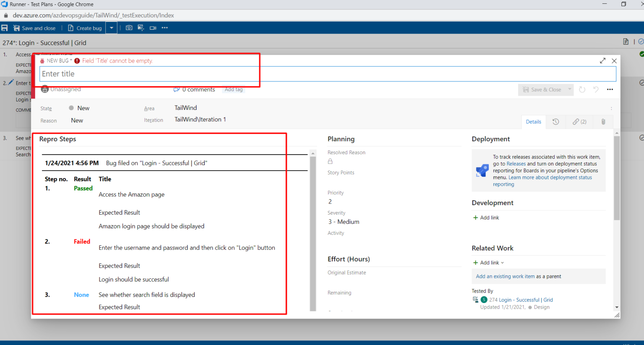
Task: Click the capture user actions image icon
Action: [141, 28]
